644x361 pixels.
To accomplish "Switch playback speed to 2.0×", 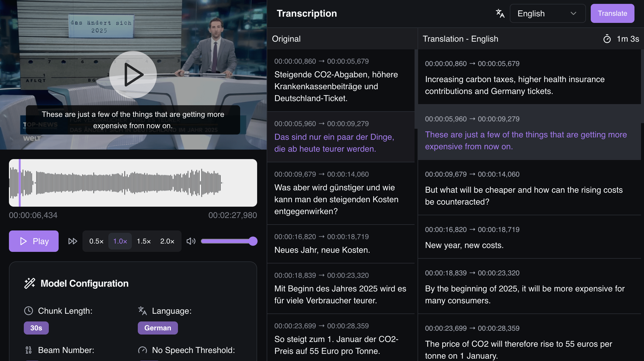I will tap(167, 241).
